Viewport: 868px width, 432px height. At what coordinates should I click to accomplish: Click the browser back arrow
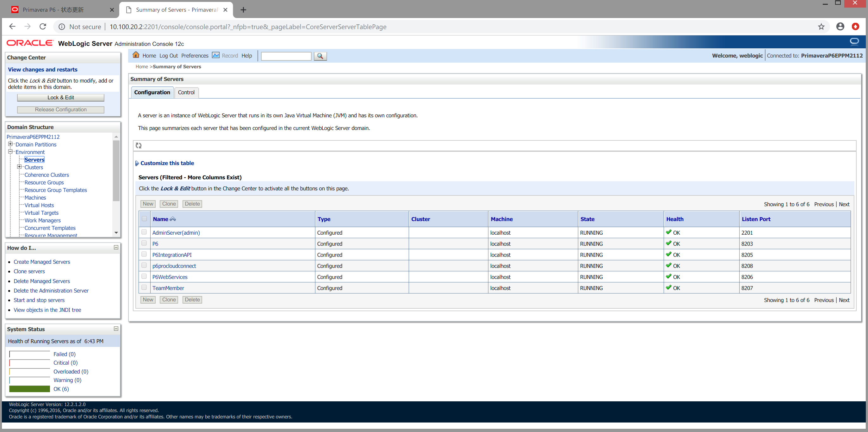click(12, 27)
